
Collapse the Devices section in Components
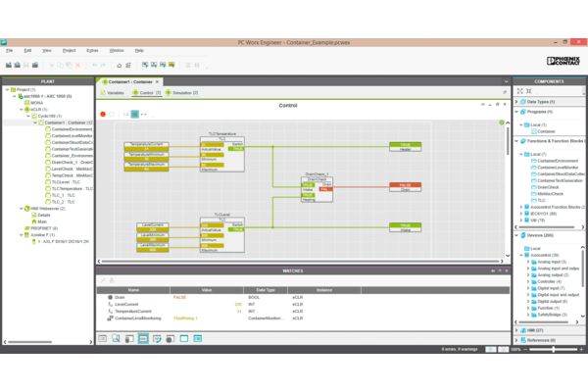coord(516,235)
